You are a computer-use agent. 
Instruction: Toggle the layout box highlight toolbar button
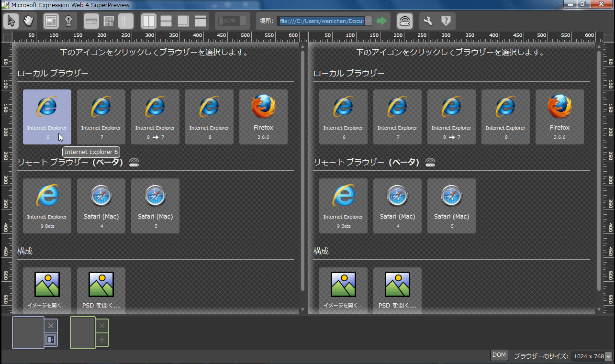pyautogui.click(x=109, y=21)
